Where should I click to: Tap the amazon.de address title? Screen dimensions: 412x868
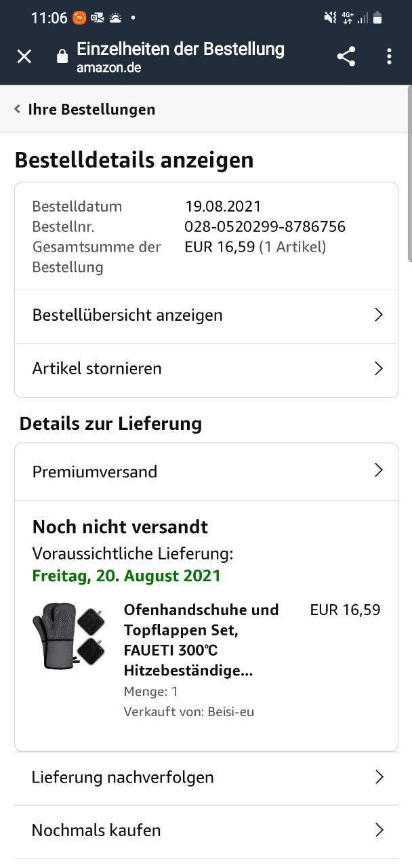[108, 68]
